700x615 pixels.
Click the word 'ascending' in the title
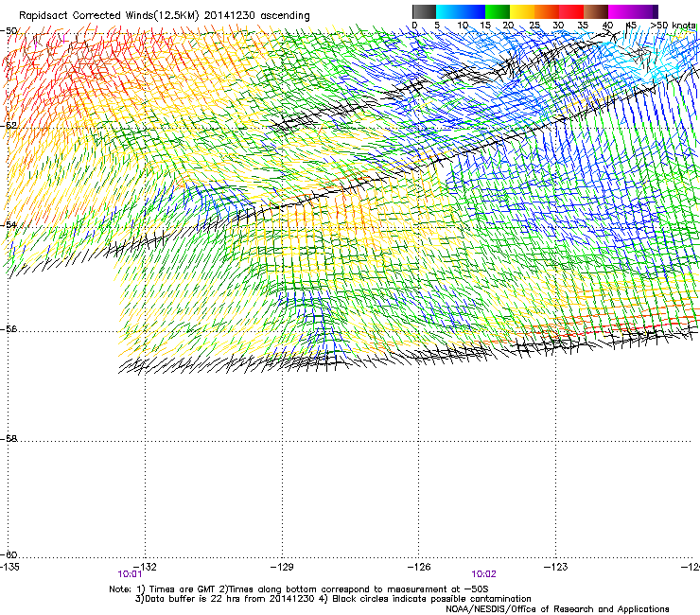point(285,16)
